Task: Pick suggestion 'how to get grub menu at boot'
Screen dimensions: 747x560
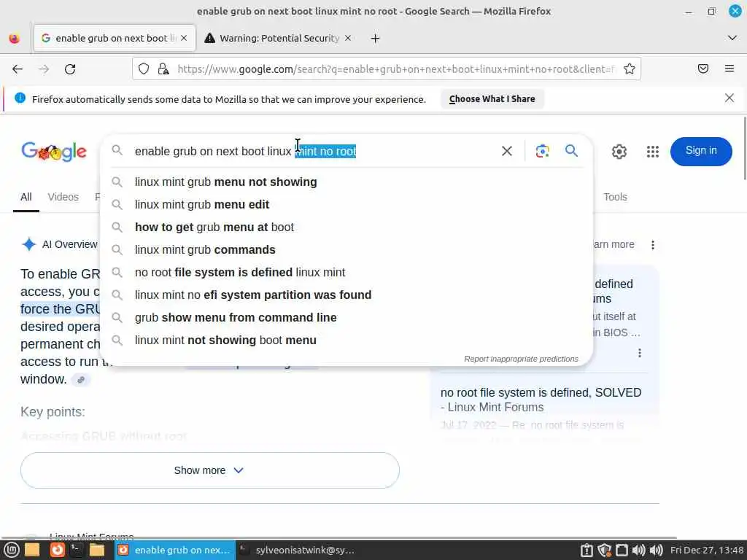Action: click(347, 227)
